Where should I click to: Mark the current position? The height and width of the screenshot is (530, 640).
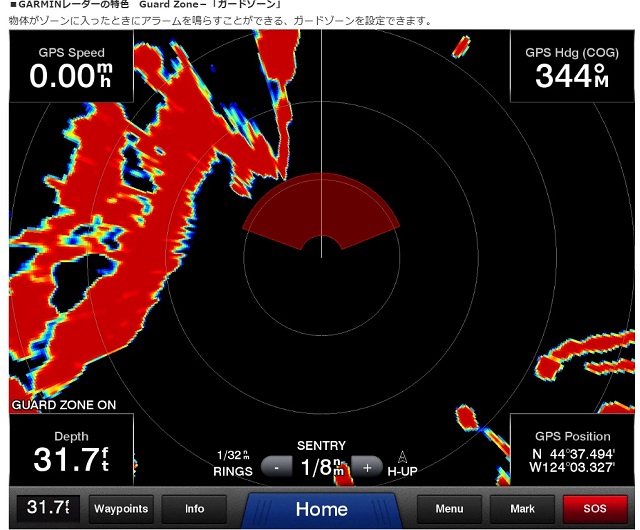pyautogui.click(x=522, y=509)
